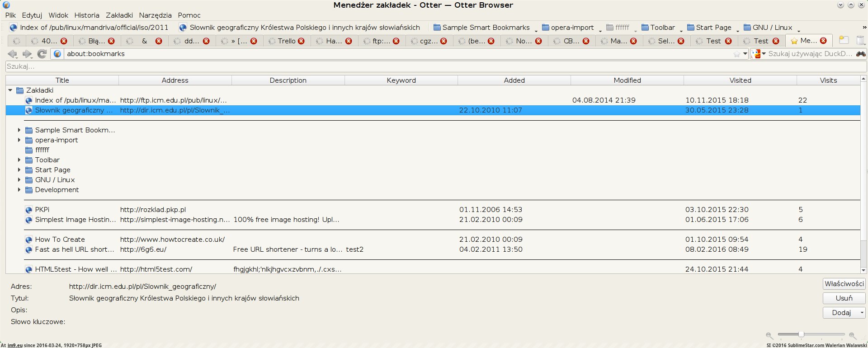The image size is (868, 348).
Task: Sort bookmarks by the Title column header
Action: point(62,80)
